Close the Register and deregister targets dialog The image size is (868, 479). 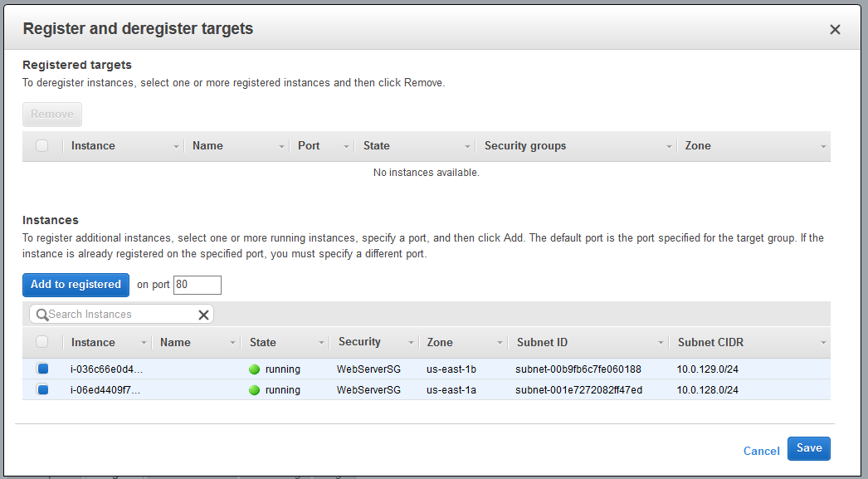tap(835, 29)
